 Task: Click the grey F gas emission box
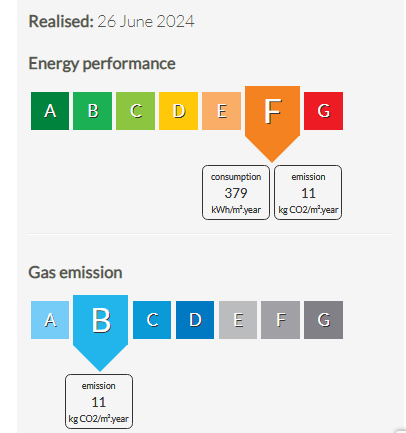pyautogui.click(x=280, y=320)
